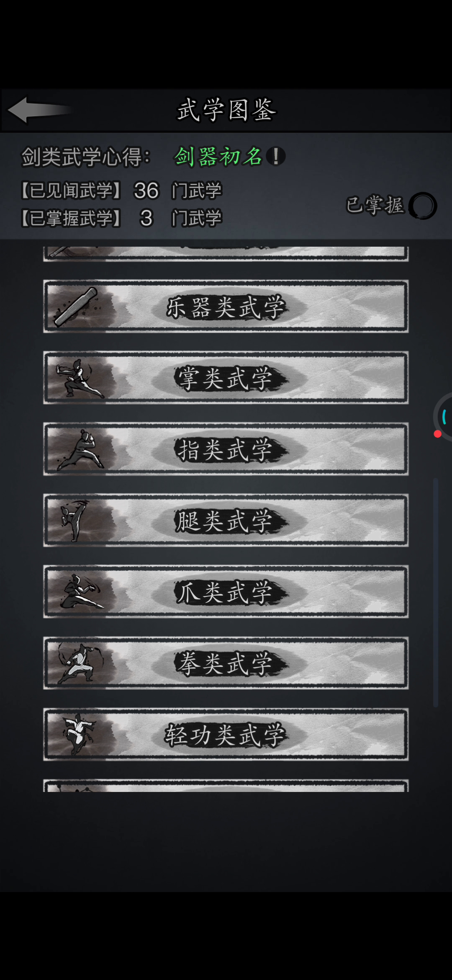
Task: Tap the leaping lightfoot figure icon
Action: pyautogui.click(x=79, y=735)
